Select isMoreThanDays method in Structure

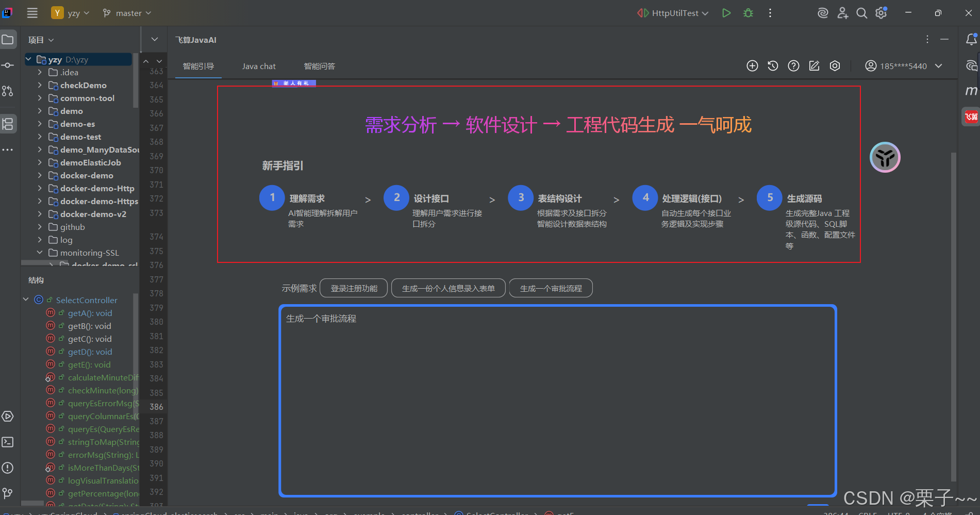[103, 468]
